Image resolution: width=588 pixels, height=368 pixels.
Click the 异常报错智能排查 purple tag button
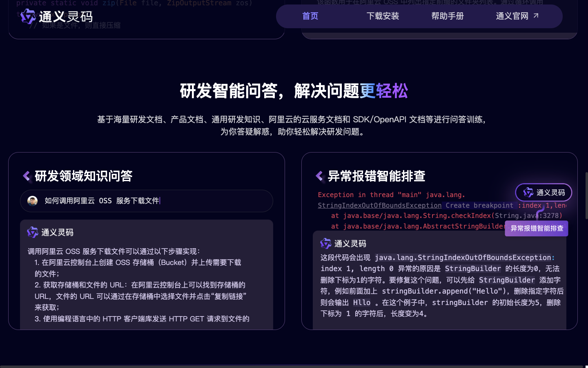click(x=537, y=228)
